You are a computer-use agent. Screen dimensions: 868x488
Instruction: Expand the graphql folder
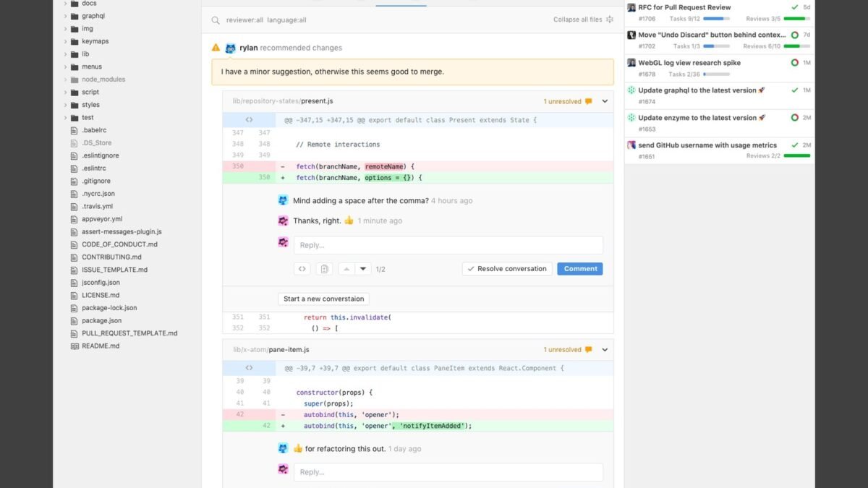click(x=64, y=16)
